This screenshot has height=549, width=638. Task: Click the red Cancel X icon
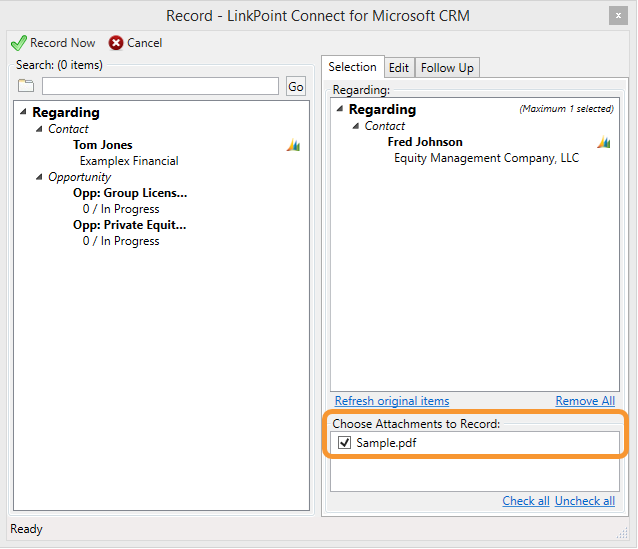click(116, 43)
